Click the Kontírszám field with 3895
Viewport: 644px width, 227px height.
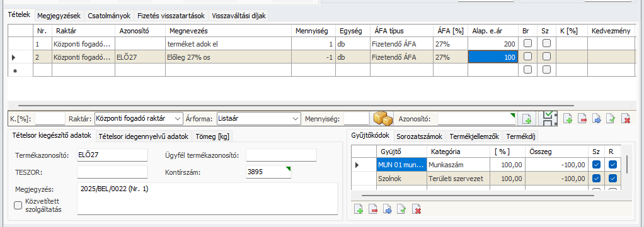(268, 172)
